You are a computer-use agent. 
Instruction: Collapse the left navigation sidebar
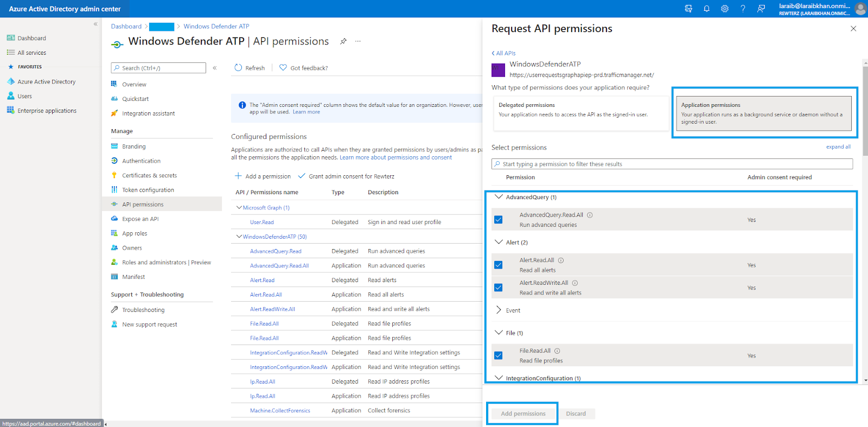tap(95, 24)
